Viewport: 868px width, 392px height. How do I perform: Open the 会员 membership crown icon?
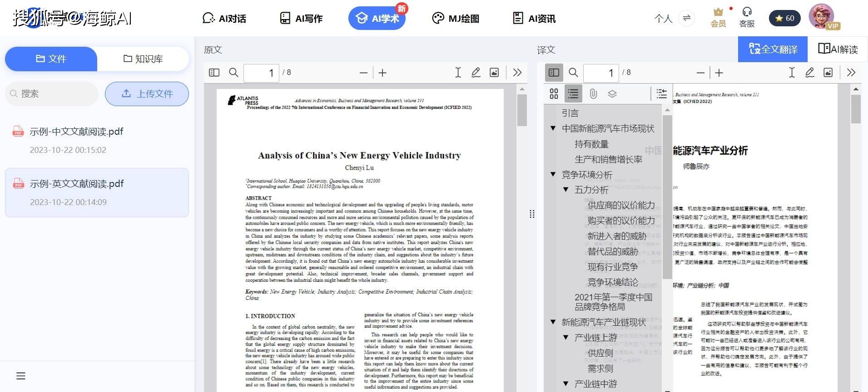point(718,18)
